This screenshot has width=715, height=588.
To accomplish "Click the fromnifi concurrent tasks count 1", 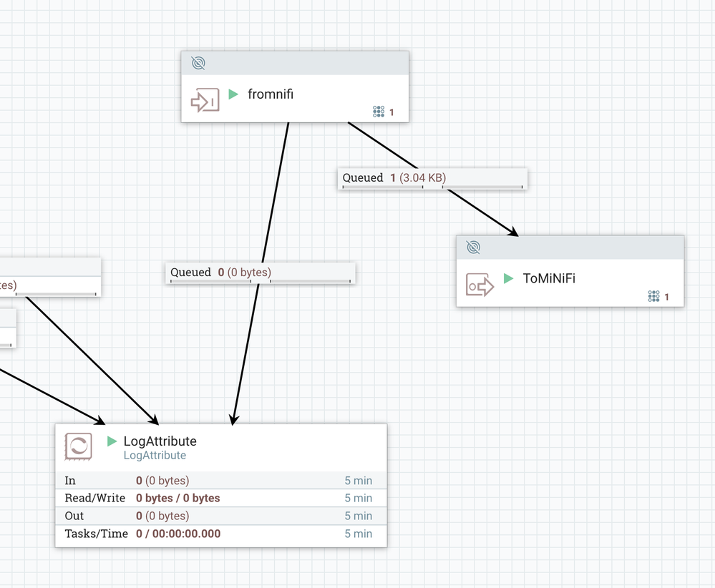I will point(391,112).
